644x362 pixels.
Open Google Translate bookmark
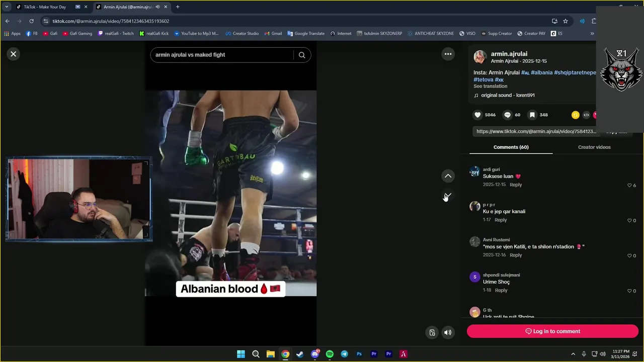coord(306,34)
